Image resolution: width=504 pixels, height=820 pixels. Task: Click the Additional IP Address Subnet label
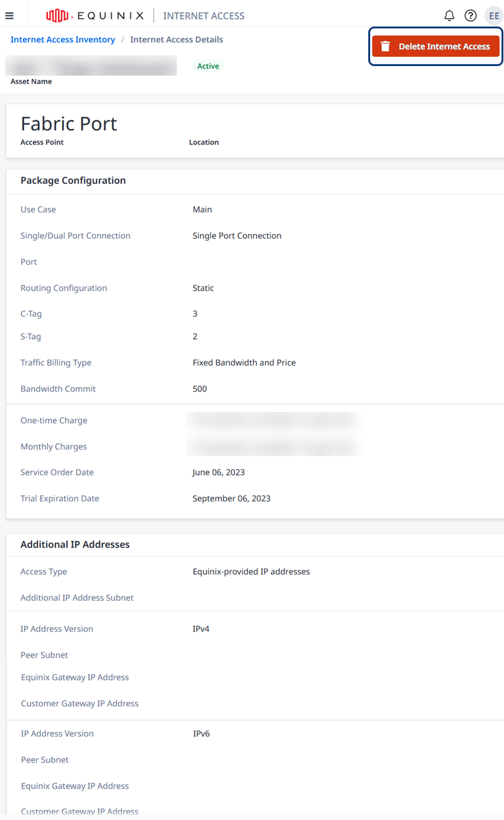(x=77, y=598)
